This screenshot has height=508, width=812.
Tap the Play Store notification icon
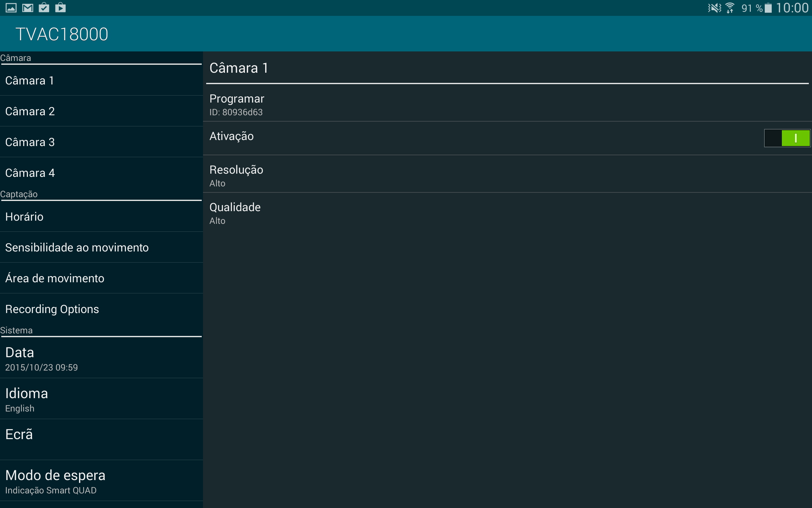60,7
